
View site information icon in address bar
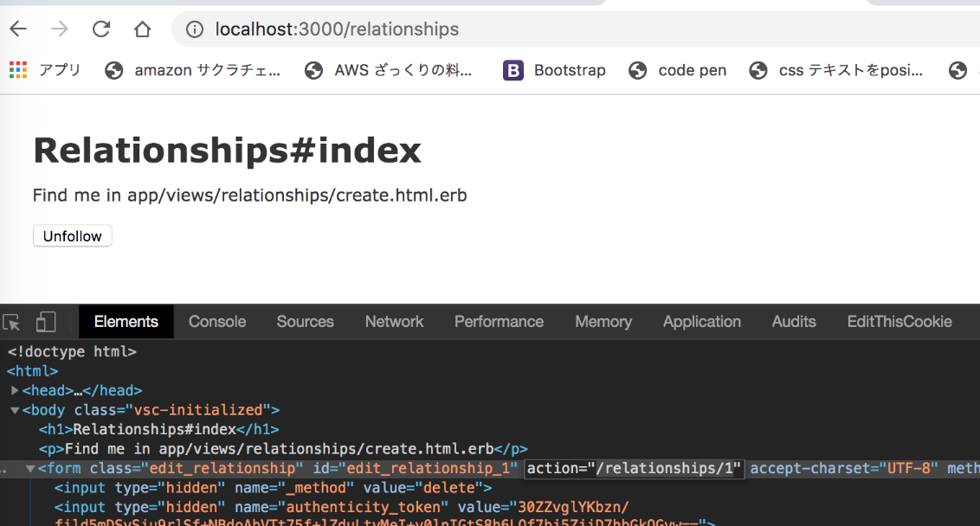click(195, 29)
